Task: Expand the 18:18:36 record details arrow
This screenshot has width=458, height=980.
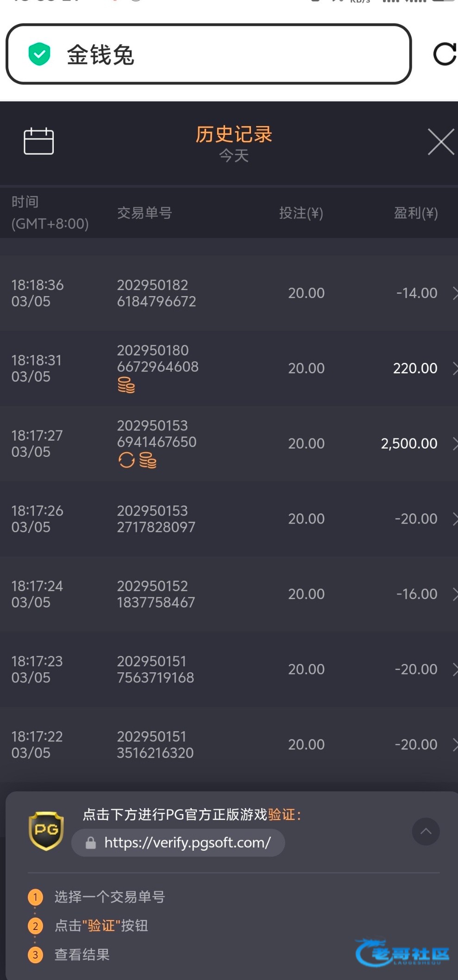Action: coord(454,293)
